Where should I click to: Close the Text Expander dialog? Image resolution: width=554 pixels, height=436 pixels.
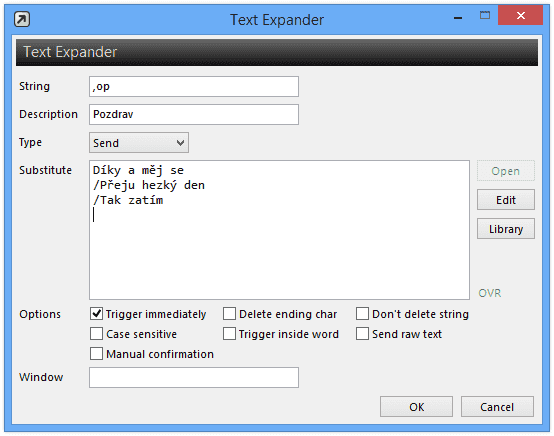520,15
